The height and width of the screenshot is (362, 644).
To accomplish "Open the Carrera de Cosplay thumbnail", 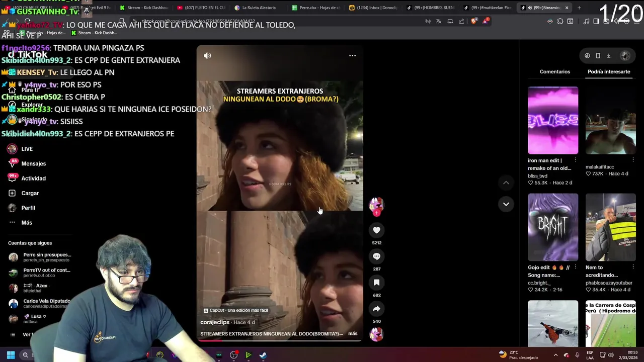I will 610,323.
